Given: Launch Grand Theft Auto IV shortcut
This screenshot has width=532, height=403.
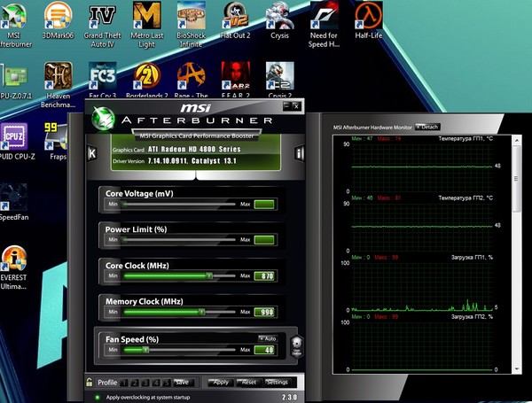Looking at the screenshot, I should tap(102, 25).
